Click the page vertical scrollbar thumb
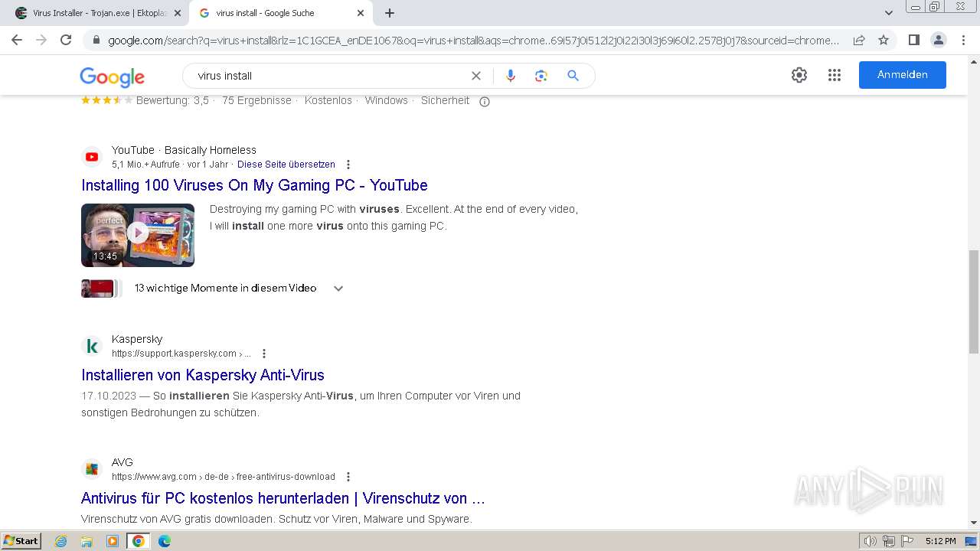 click(x=974, y=301)
